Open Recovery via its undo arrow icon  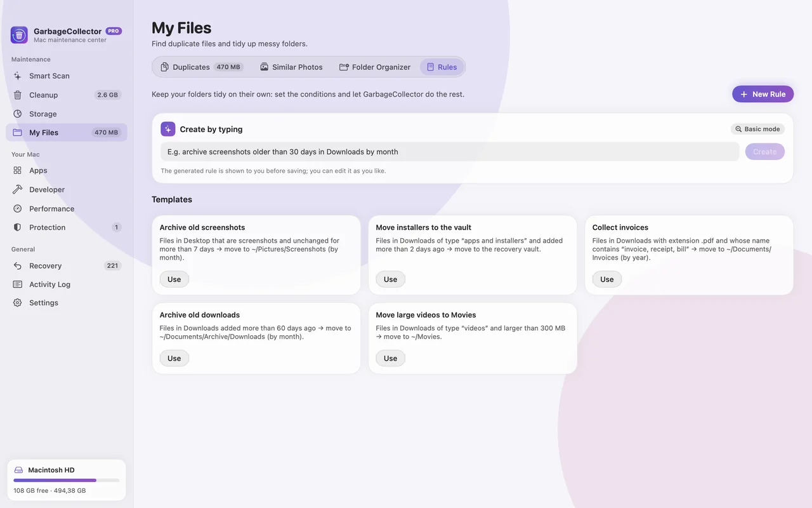[18, 265]
